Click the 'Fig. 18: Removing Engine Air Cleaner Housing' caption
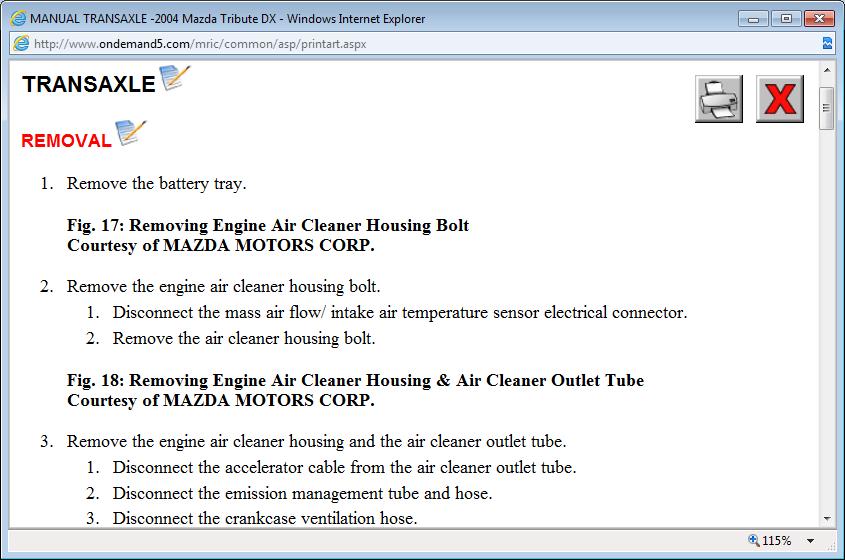Image resolution: width=845 pixels, height=560 pixels. pos(355,381)
